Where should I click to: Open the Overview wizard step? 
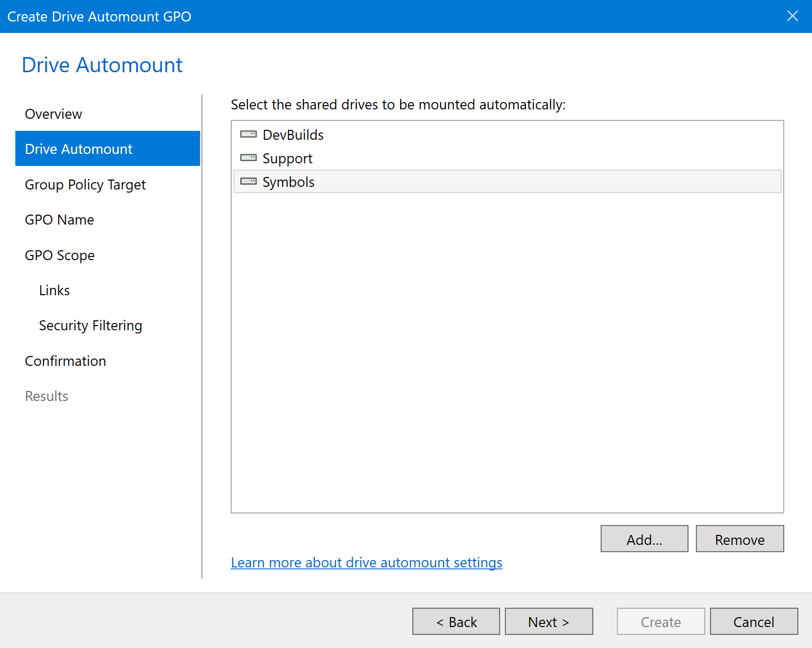tap(53, 114)
